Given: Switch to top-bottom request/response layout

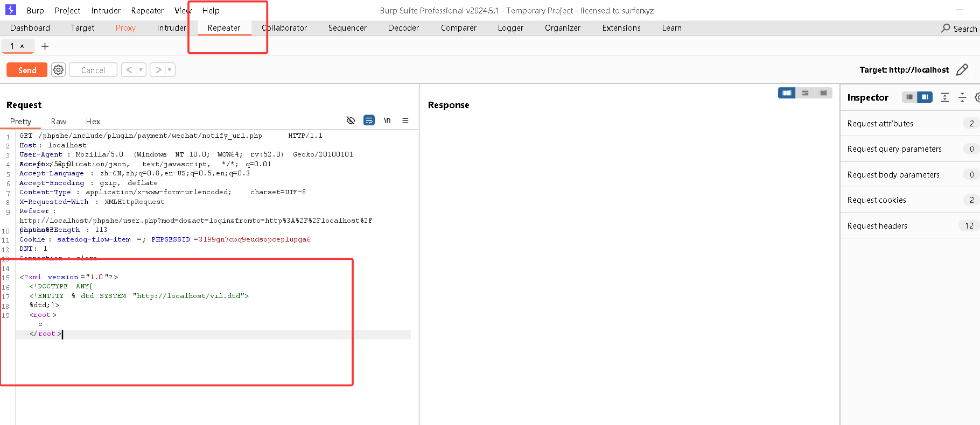Looking at the screenshot, I should 805,93.
